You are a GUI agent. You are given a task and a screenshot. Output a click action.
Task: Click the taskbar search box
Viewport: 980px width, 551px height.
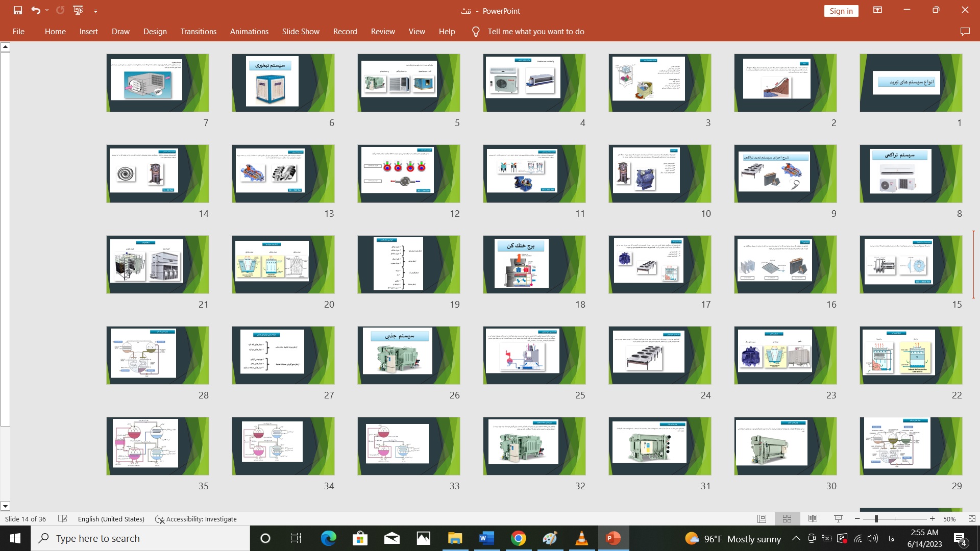coord(140,538)
